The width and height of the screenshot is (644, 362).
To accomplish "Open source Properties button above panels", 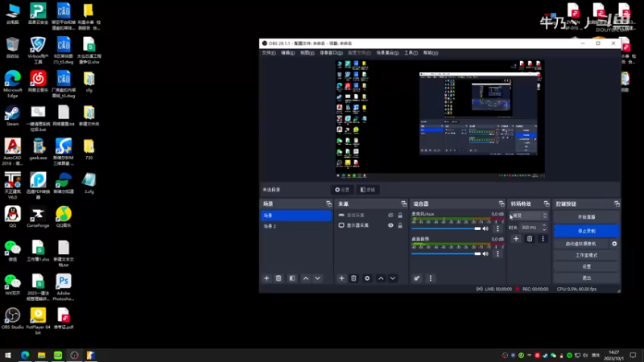I will [342, 190].
